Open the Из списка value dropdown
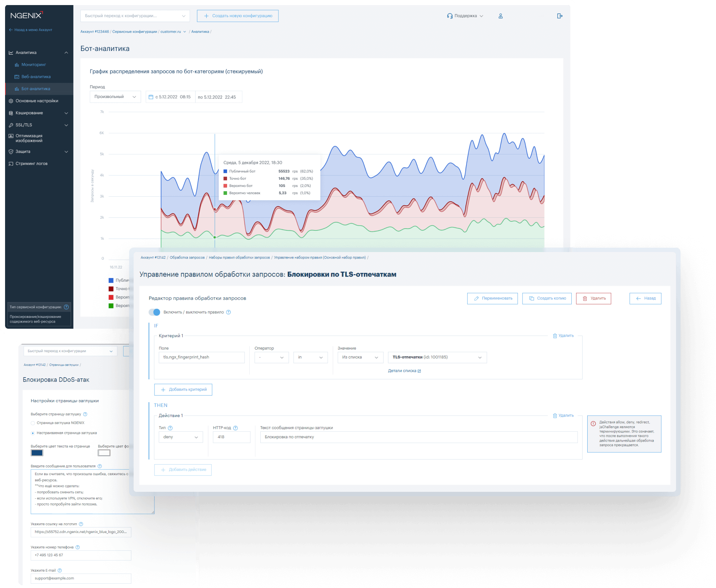The image size is (716, 588). (360, 358)
